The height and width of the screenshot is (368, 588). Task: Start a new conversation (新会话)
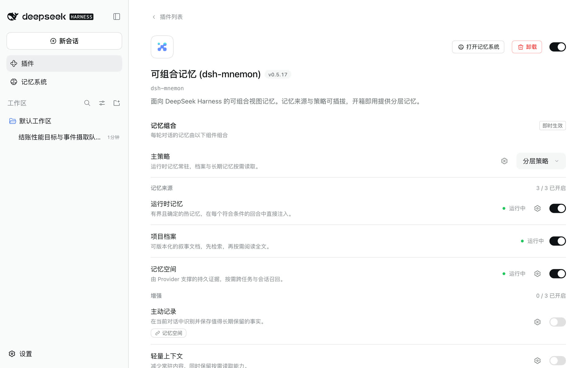[x=64, y=41]
